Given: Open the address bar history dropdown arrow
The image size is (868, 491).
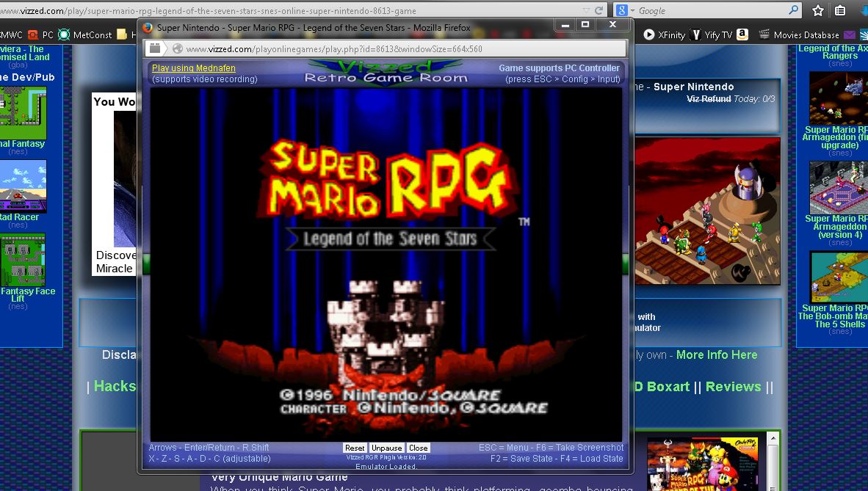Looking at the screenshot, I should point(586,10).
